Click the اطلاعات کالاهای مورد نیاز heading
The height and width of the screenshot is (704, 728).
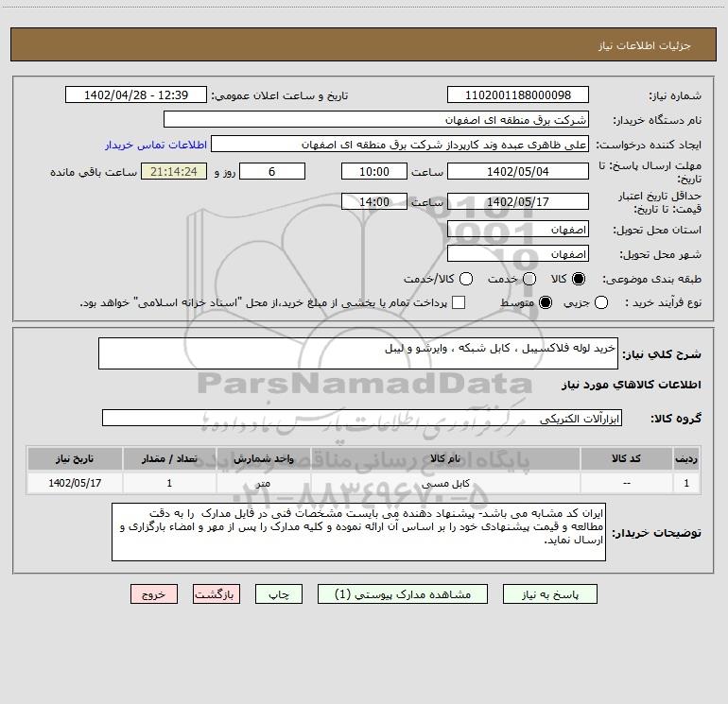tap(632, 385)
